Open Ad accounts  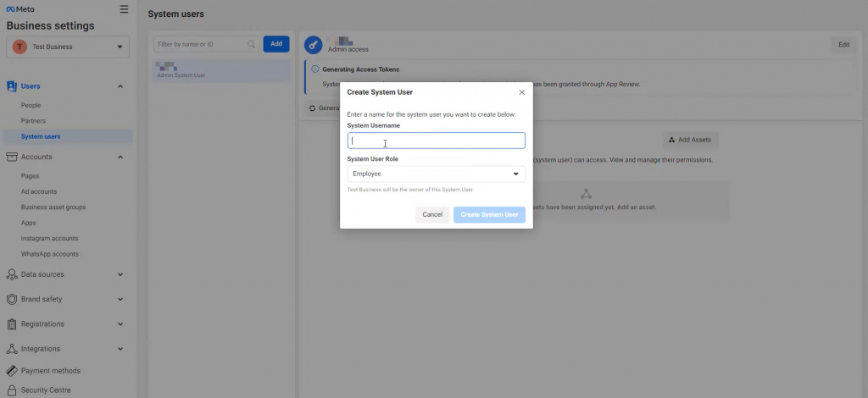(x=39, y=191)
